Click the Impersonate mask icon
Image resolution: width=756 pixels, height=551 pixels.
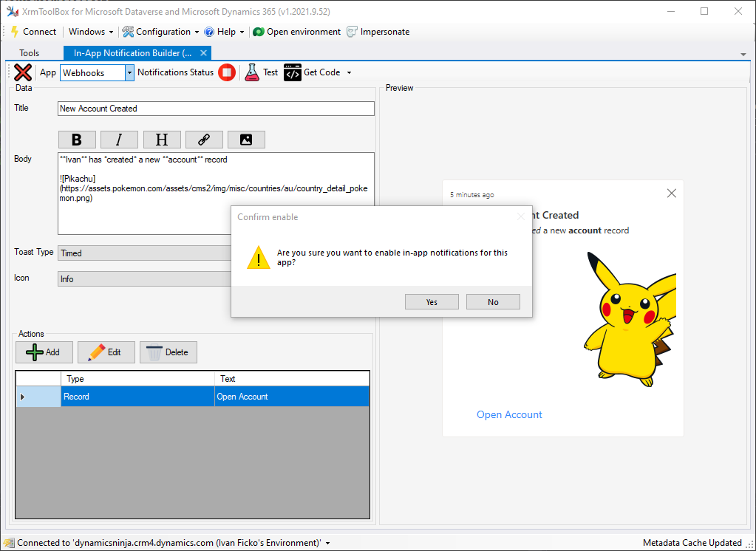(353, 32)
